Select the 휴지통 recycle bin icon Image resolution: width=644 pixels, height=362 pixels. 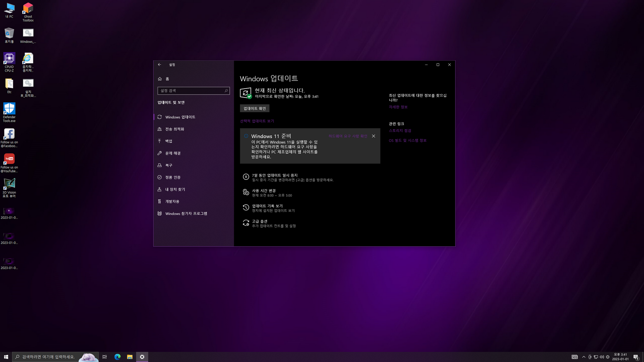[x=9, y=35]
